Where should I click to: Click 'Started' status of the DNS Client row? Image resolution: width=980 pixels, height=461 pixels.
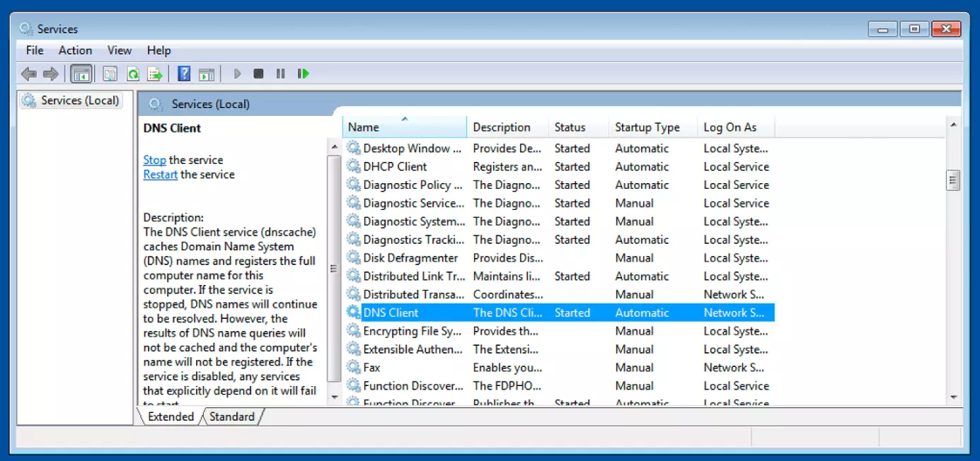(572, 313)
